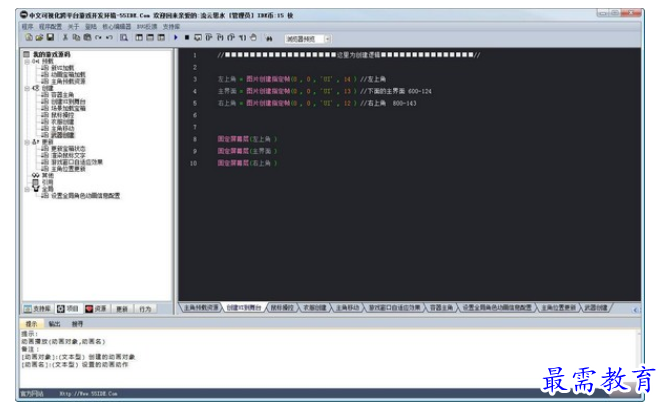The image size is (664, 411).
Task: Collapse the 创建 tree group
Action: [x=27, y=88]
